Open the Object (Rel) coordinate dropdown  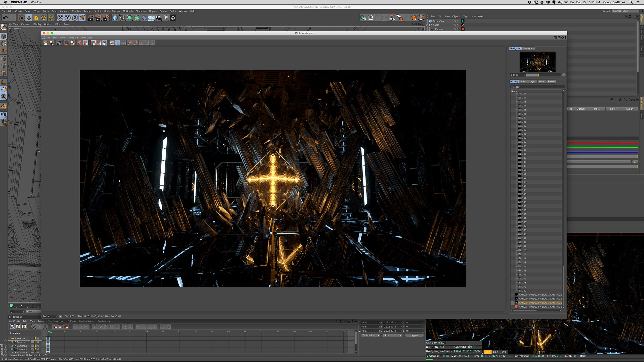(x=371, y=335)
